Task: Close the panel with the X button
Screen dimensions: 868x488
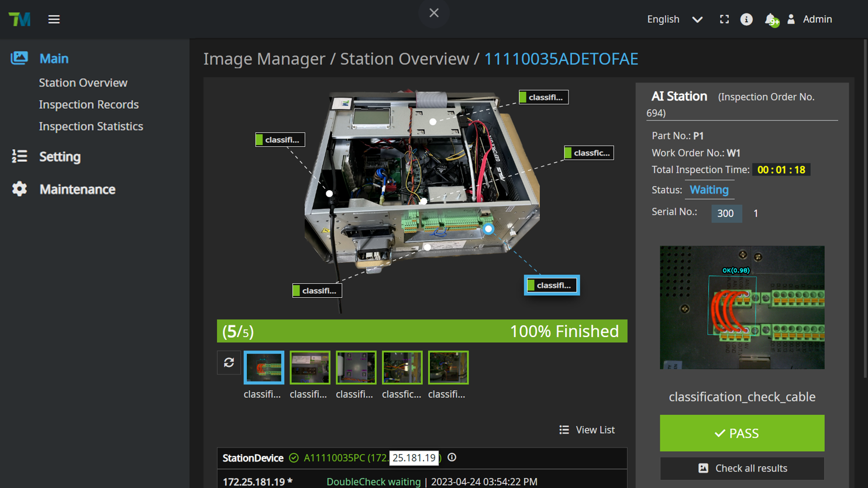Action: (x=434, y=13)
